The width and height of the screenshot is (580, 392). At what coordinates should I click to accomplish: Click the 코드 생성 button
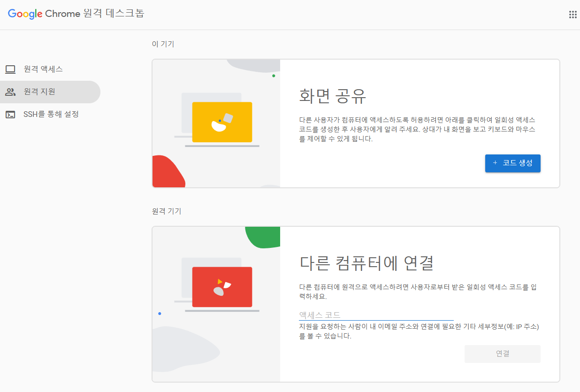[512, 163]
